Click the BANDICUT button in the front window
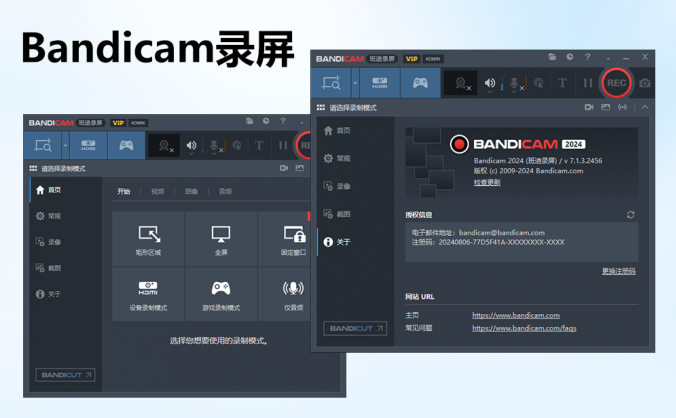Viewport: 676px width, 418px height. 355,328
